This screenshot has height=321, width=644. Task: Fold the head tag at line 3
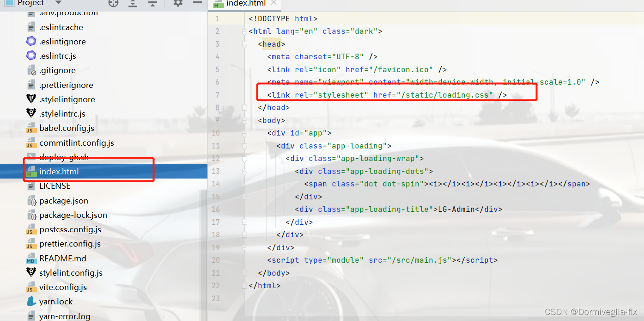click(x=245, y=44)
